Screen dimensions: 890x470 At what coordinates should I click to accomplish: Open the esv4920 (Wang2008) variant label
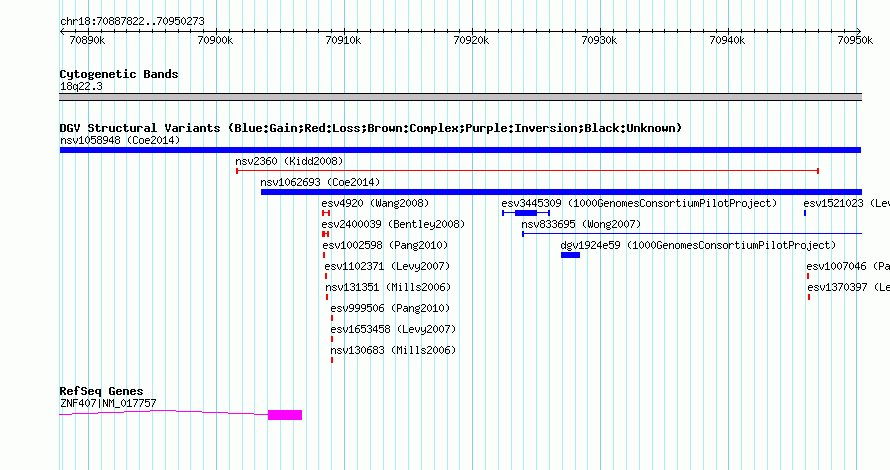pos(375,203)
